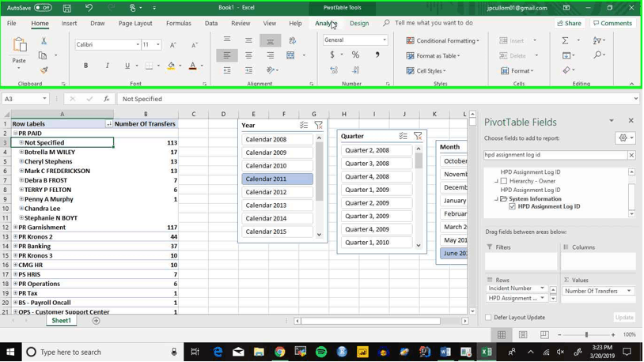This screenshot has width=644, height=362.
Task: Click the PivotTable field search box
Action: point(555,155)
